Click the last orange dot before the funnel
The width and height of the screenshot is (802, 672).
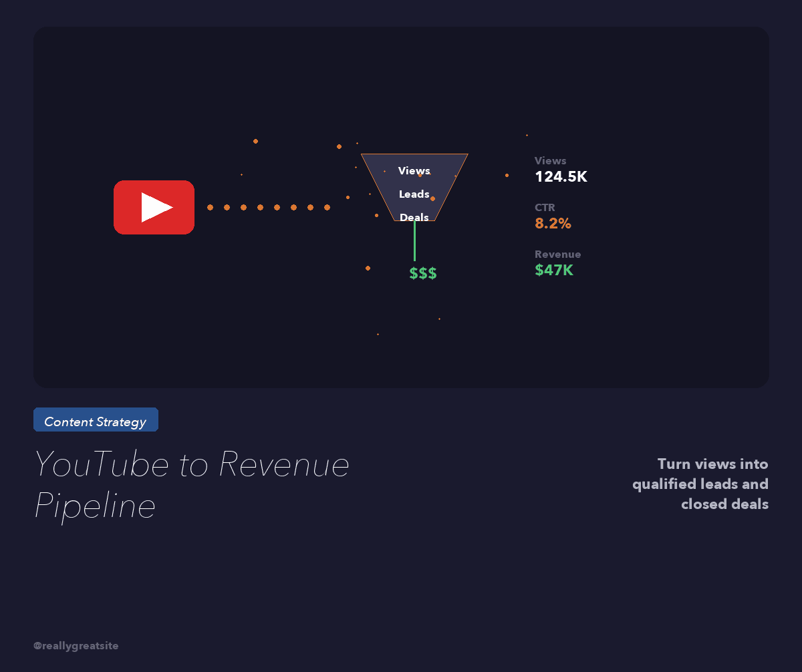(x=327, y=207)
